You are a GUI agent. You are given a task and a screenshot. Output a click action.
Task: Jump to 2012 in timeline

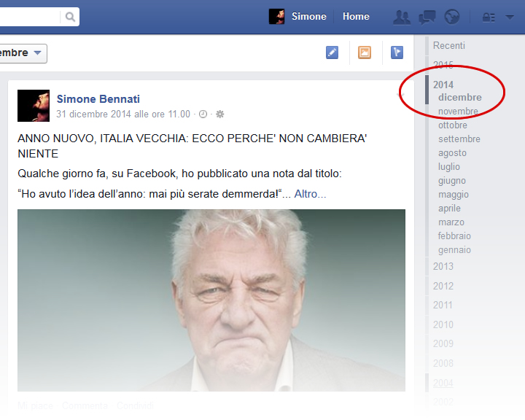click(x=443, y=286)
